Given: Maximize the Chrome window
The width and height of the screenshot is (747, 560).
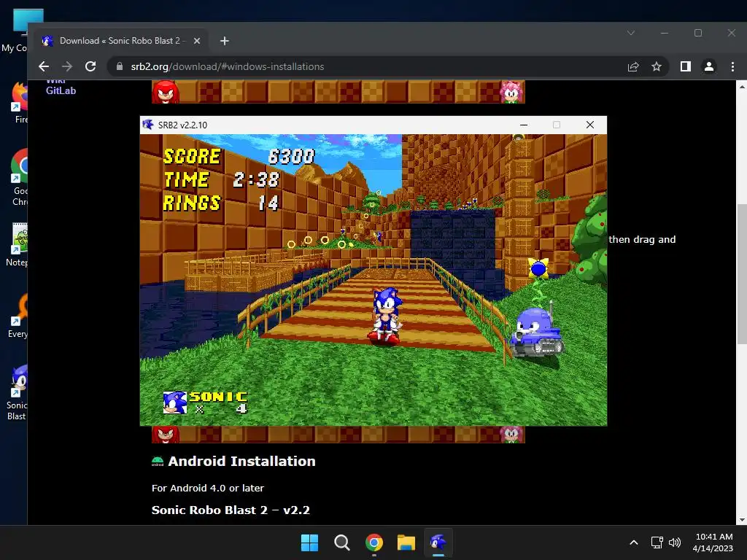Looking at the screenshot, I should click(x=698, y=33).
